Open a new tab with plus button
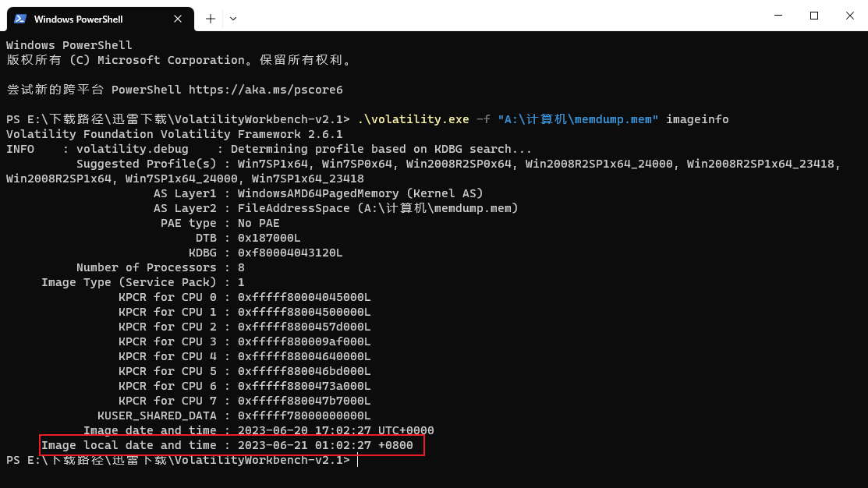Screen dimensions: 868x488 [210, 18]
